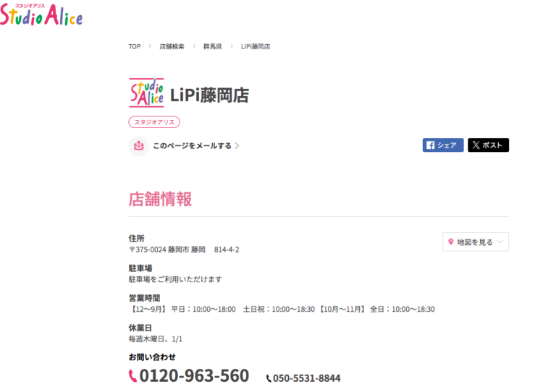Click the 休業日 label
Screen dimensions: 543x392
tap(140, 328)
